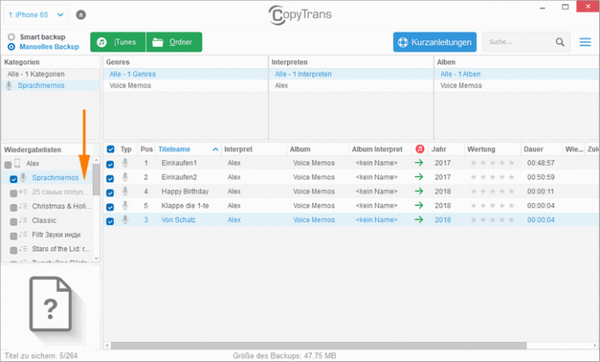Check the Stars of the Lid playlist checkbox
Screen dimensions: 600x362
13,250
